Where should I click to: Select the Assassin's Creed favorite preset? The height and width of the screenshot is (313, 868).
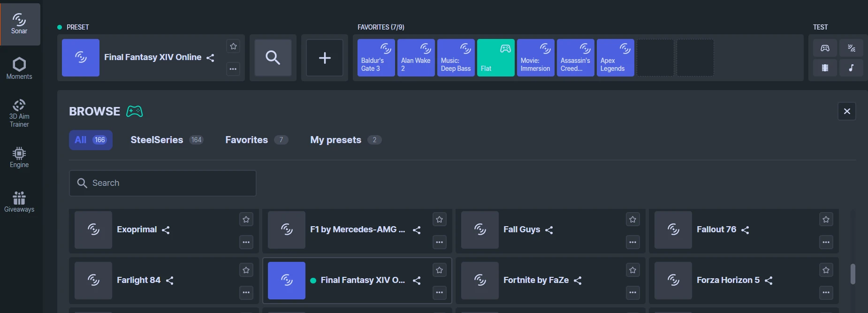pos(576,58)
